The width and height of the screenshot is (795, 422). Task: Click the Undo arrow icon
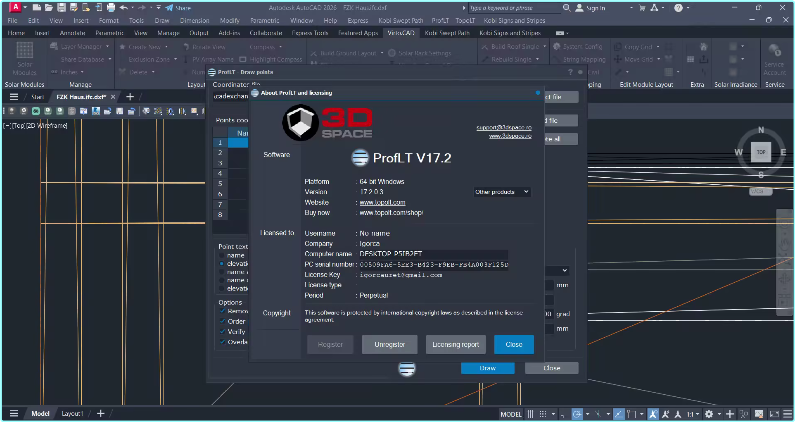124,8
